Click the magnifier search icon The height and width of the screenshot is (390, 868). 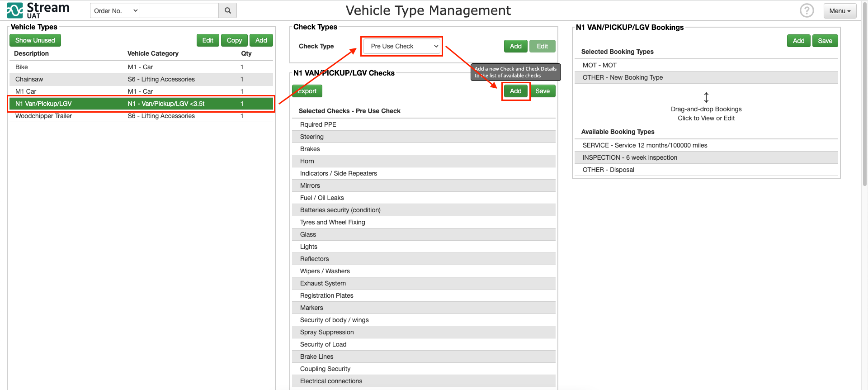pyautogui.click(x=228, y=10)
